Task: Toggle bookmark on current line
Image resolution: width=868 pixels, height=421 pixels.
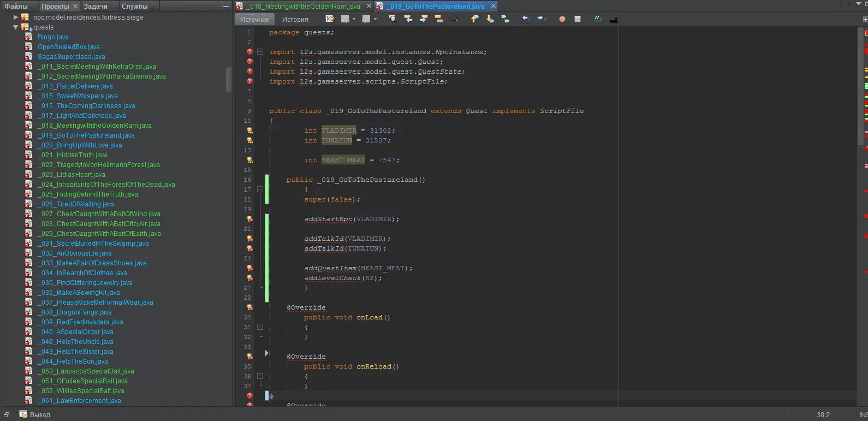Action: (505, 19)
